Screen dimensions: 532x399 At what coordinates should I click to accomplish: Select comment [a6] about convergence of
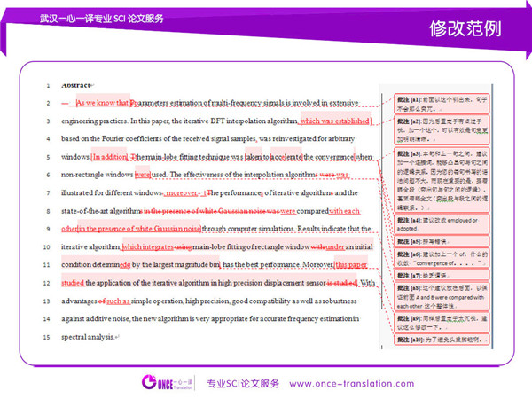[x=442, y=258]
